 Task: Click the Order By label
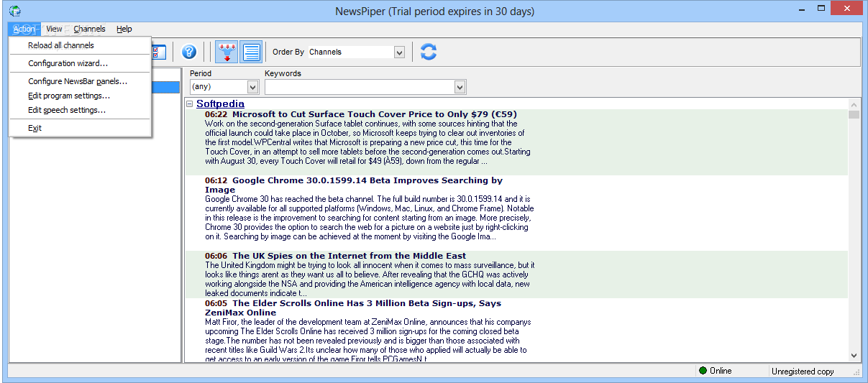288,52
